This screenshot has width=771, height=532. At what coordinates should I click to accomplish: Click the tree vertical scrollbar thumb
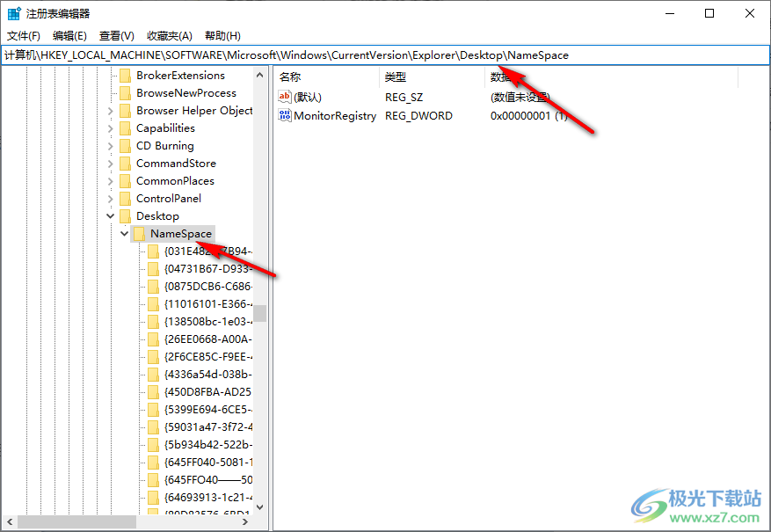pyautogui.click(x=260, y=313)
